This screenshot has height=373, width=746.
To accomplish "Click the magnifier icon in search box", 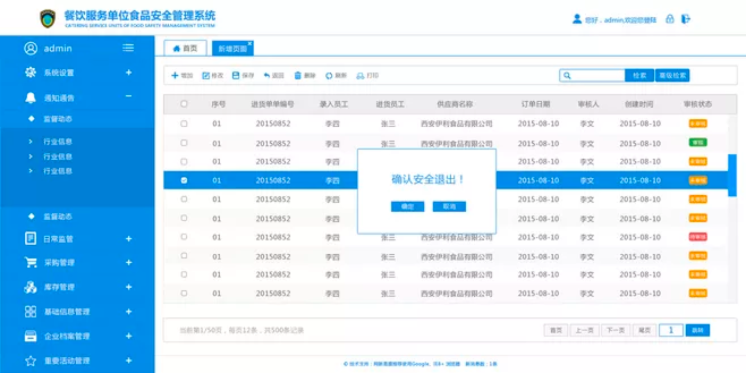I will pyautogui.click(x=567, y=75).
